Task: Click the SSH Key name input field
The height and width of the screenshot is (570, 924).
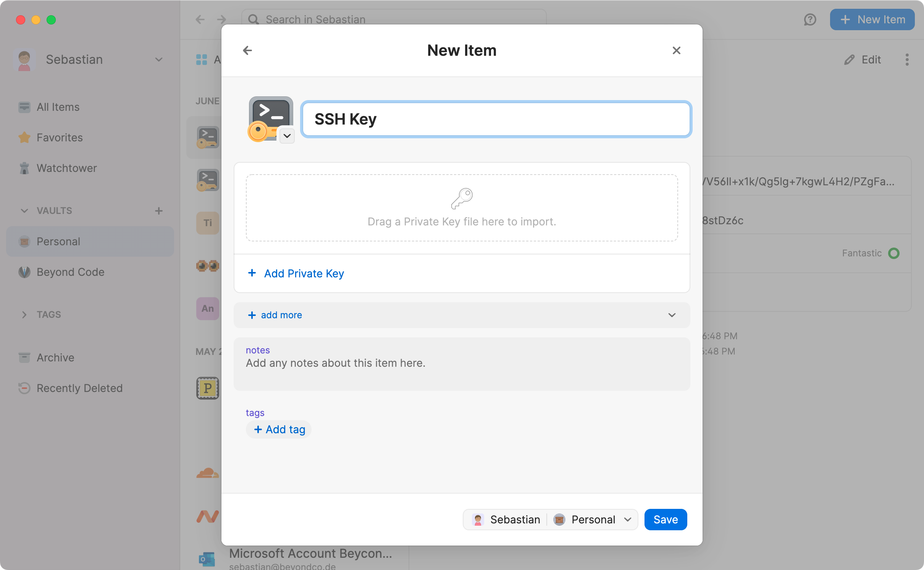Action: (x=496, y=119)
